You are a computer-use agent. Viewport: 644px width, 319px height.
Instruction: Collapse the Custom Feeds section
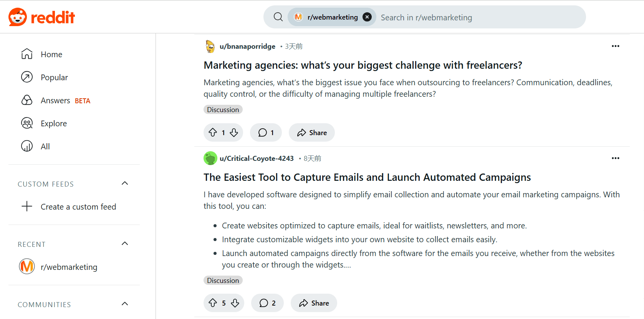tap(125, 183)
